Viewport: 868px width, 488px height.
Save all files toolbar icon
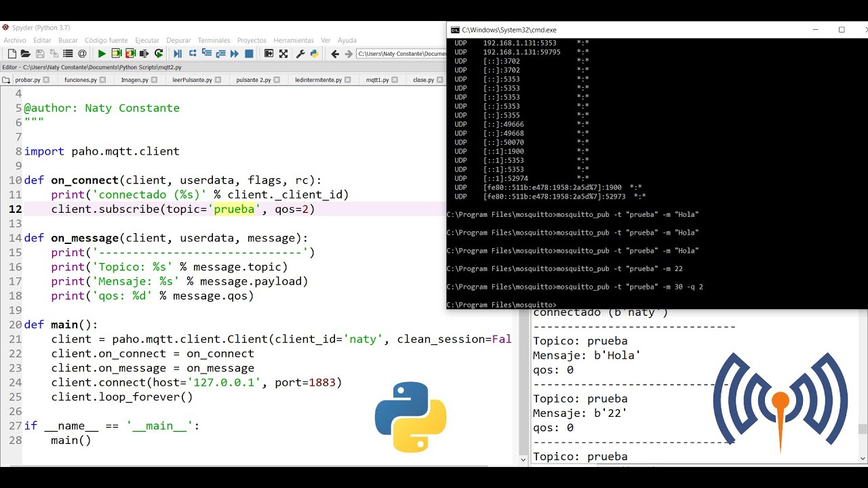pos(54,54)
